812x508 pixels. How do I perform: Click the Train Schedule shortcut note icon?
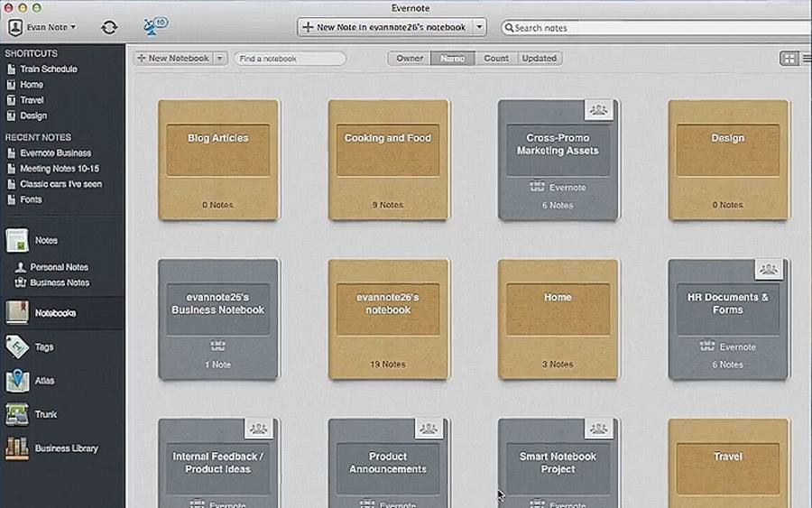pos(12,69)
